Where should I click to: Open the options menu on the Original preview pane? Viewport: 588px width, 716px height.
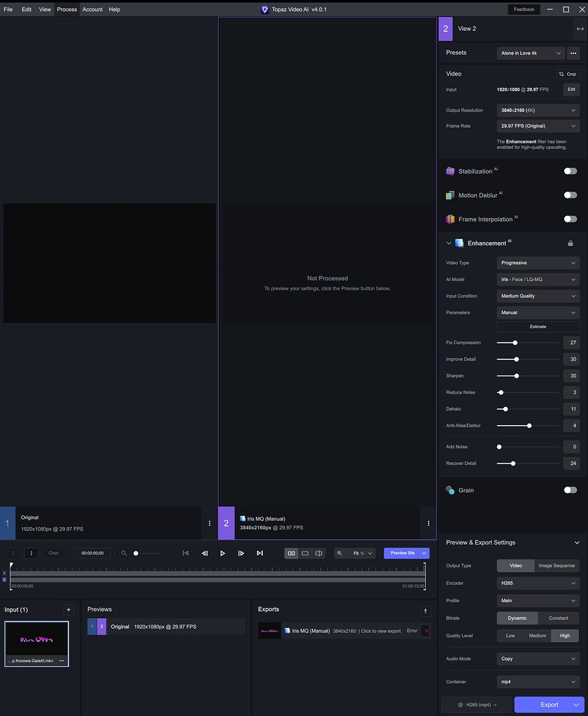click(208, 522)
